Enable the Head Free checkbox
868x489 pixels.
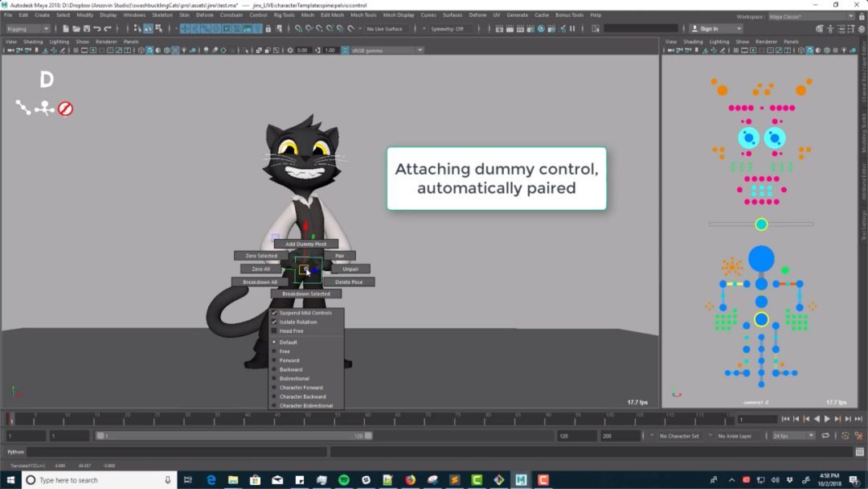274,331
